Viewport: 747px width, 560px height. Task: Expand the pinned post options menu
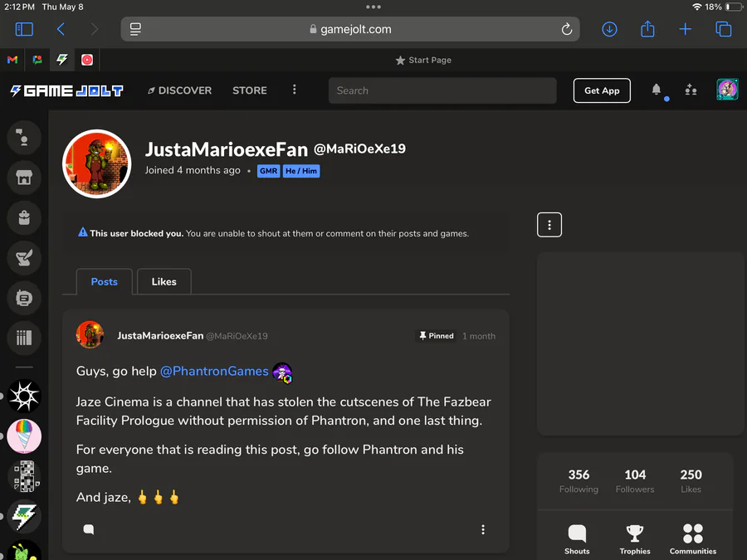point(483,529)
